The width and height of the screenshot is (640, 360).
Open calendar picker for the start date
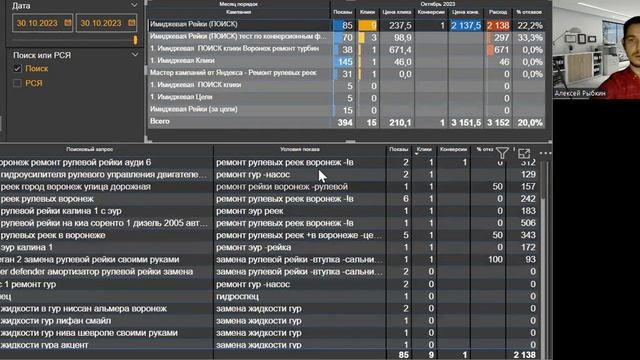click(68, 23)
